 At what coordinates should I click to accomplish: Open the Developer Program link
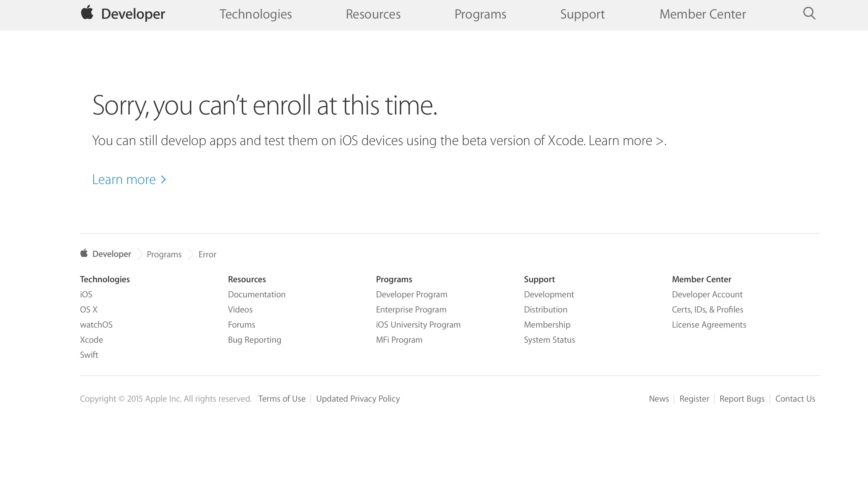pyautogui.click(x=412, y=294)
